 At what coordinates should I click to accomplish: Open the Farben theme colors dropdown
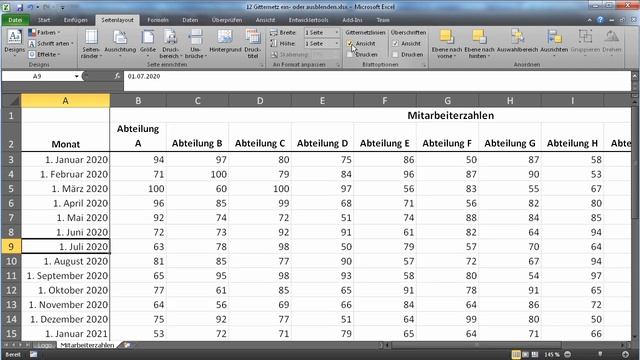point(44,32)
